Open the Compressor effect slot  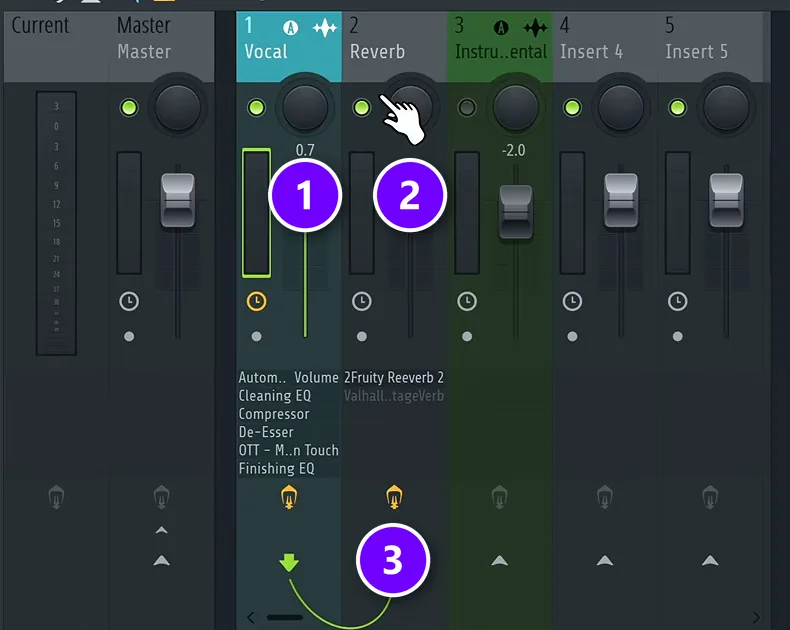289,414
